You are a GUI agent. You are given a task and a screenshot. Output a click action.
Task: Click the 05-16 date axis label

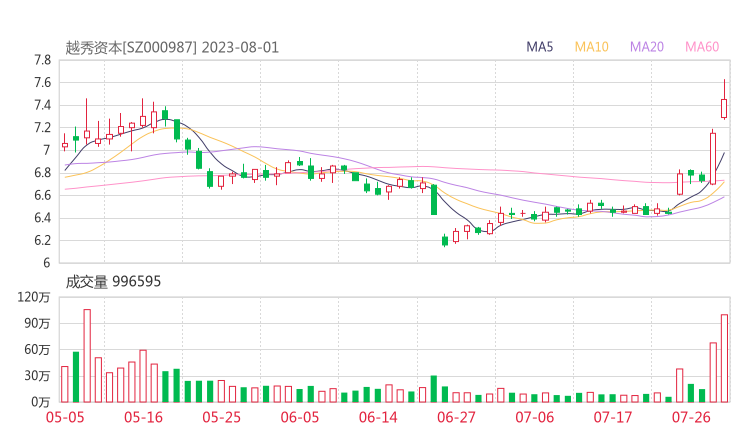tap(143, 417)
